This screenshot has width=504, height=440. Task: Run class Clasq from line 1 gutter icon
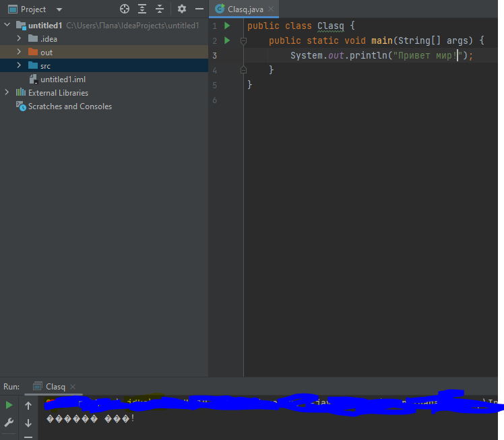coord(227,26)
